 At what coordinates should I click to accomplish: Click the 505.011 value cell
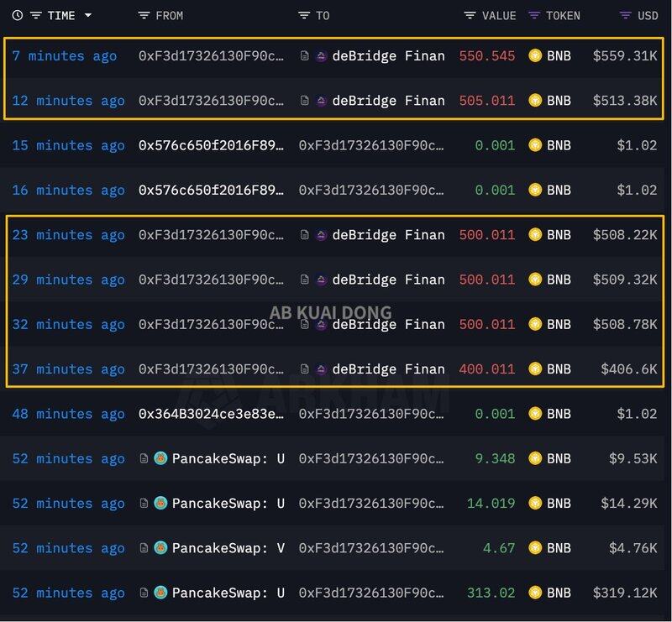pos(487,101)
